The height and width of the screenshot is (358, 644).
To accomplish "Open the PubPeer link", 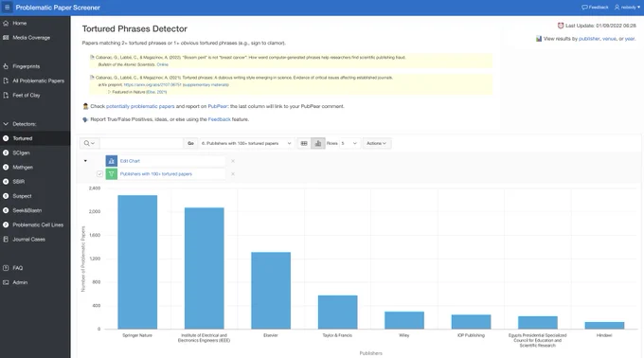I will (218, 106).
